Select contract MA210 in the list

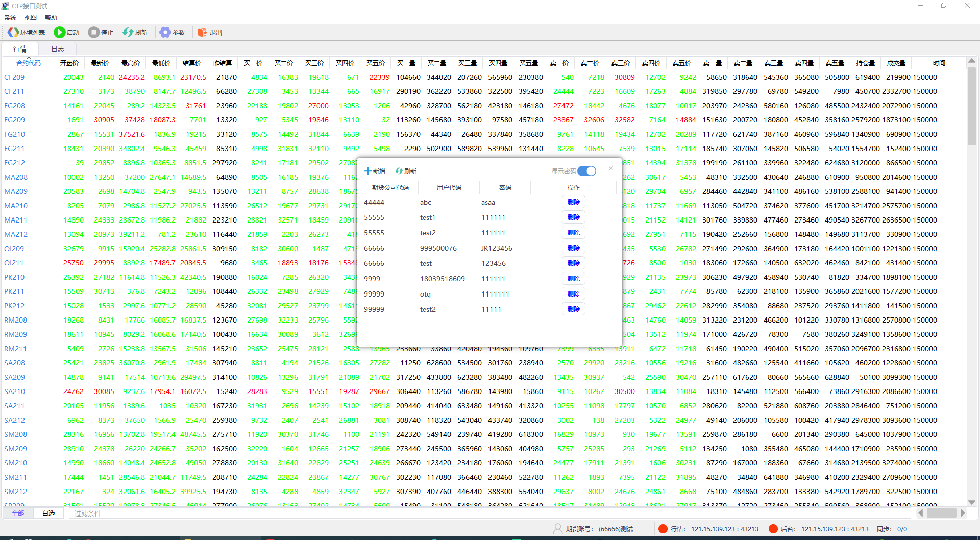16,206
